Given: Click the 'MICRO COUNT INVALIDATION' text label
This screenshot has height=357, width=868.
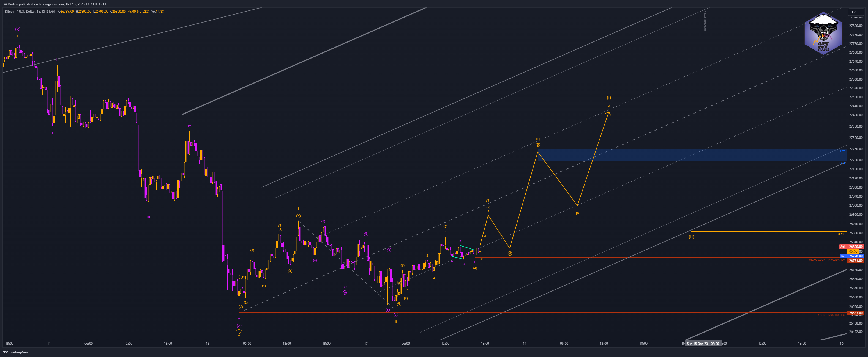Looking at the screenshot, I should [827, 260].
